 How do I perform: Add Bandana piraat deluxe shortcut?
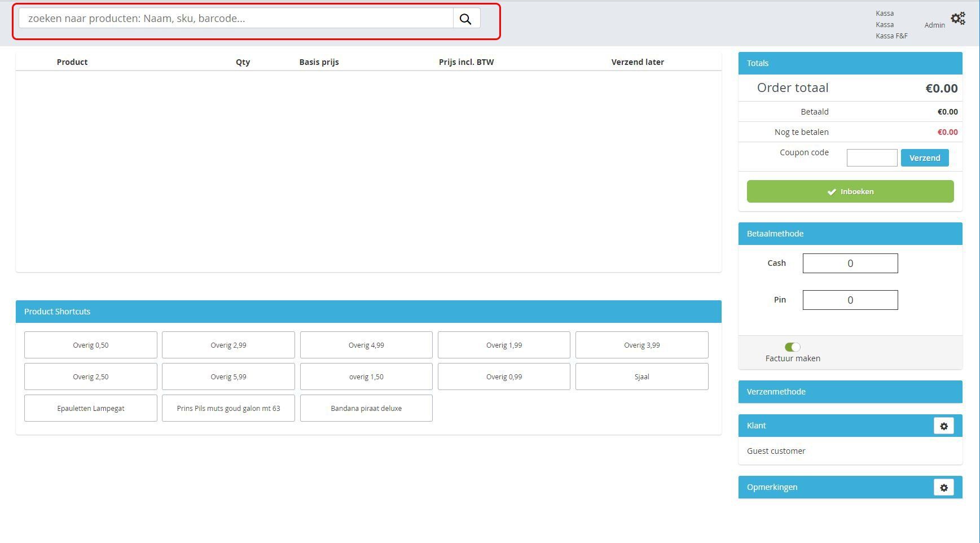tap(366, 408)
